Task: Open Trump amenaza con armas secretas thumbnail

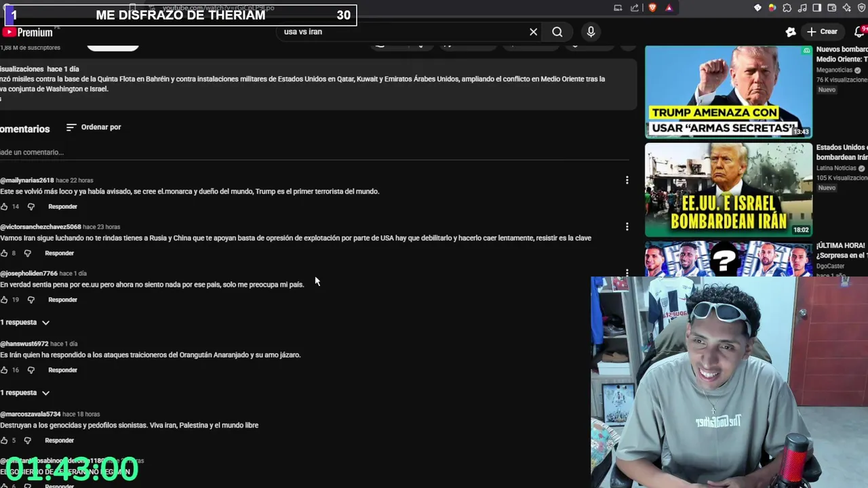Action: (x=728, y=91)
